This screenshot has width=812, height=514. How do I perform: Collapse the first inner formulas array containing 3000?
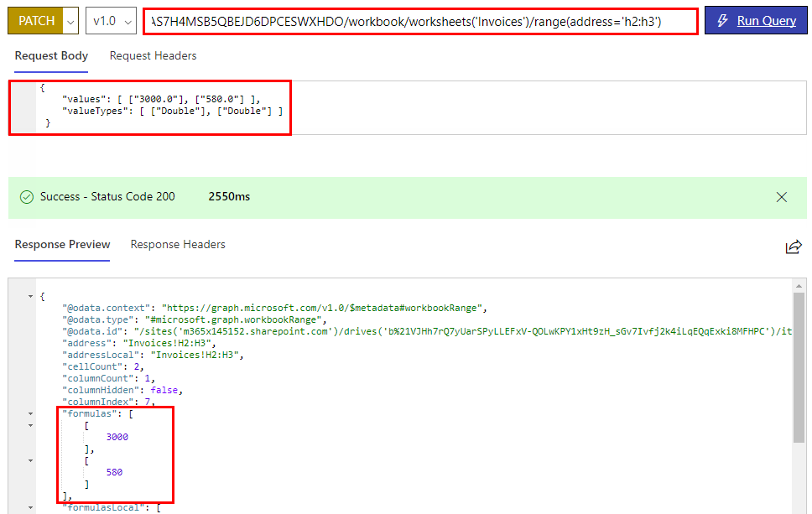click(30, 425)
